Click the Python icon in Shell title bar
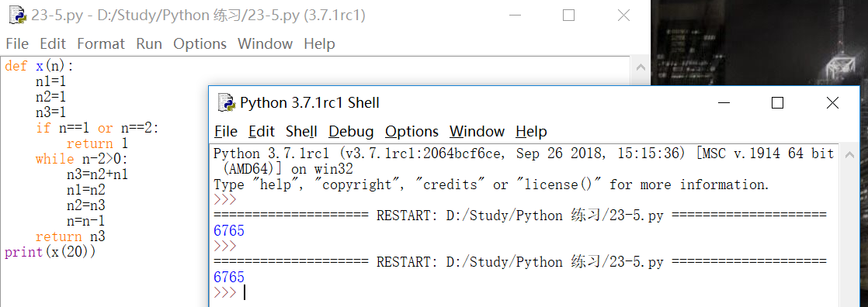Viewport: 868px width, 307px height. coord(226,102)
